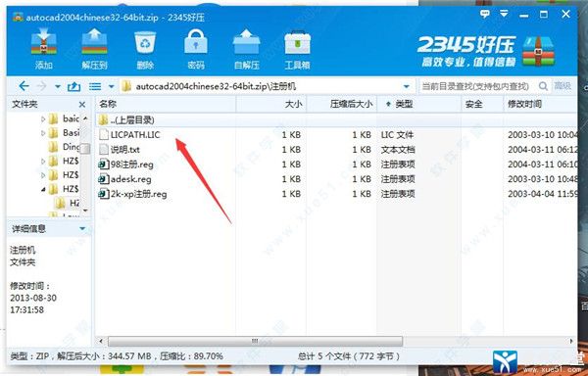
Task: Sort by the 名称 column header
Action: coord(166,104)
